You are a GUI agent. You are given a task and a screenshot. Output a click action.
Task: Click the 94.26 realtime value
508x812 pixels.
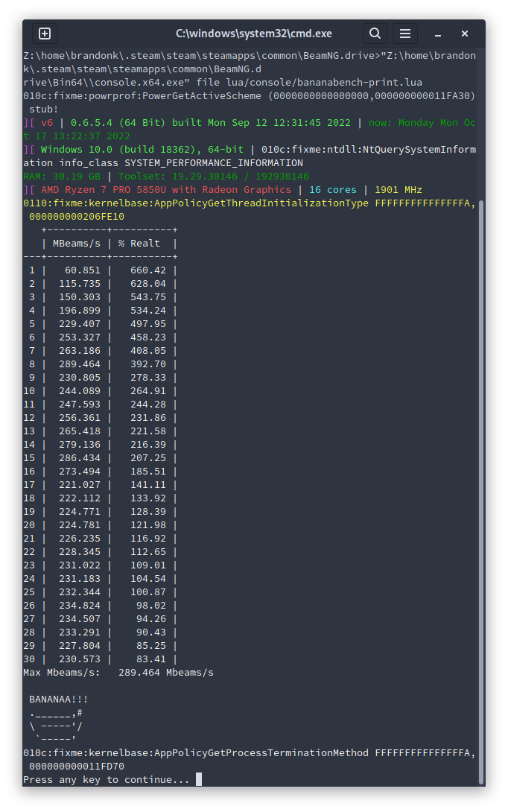tap(151, 619)
